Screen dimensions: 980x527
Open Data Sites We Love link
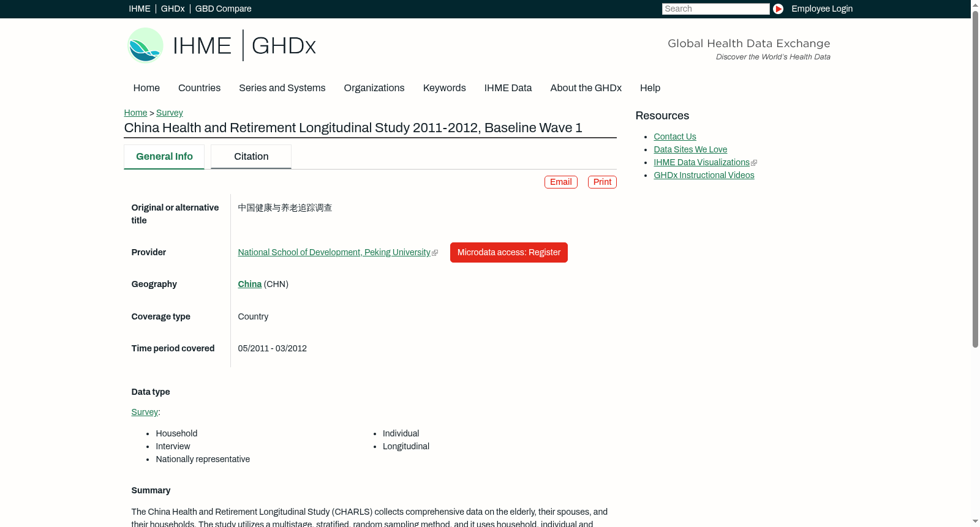690,149
